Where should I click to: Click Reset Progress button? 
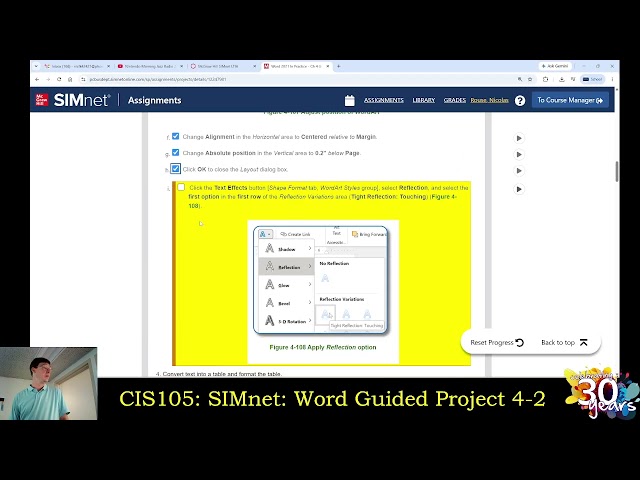coord(497,343)
